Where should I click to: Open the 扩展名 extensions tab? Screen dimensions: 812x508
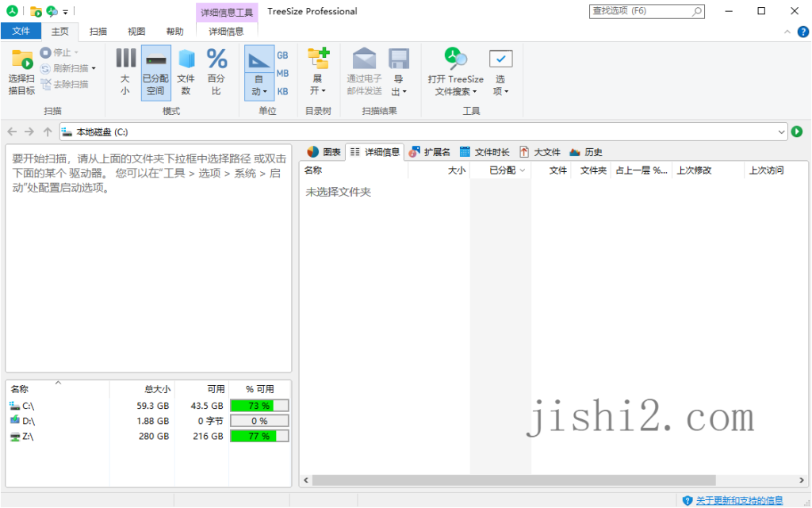(x=429, y=152)
